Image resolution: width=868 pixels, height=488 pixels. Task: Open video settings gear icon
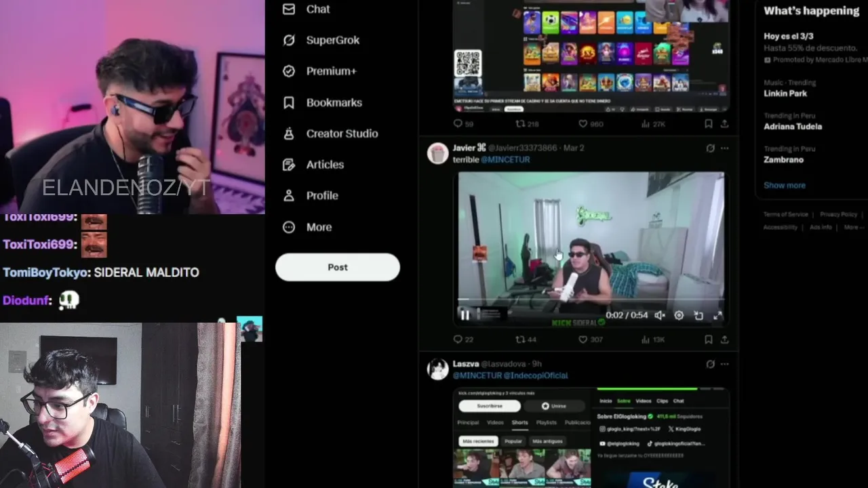coord(679,315)
